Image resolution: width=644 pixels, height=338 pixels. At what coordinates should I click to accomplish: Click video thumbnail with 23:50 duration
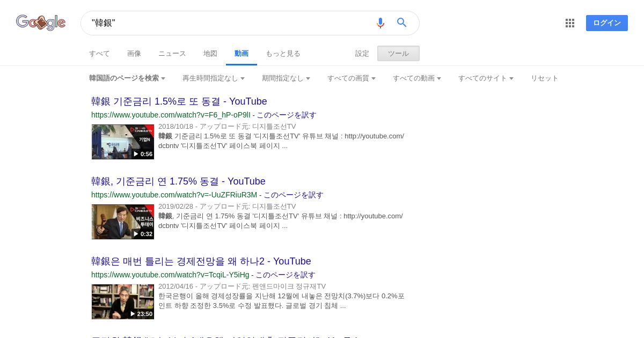(x=123, y=302)
